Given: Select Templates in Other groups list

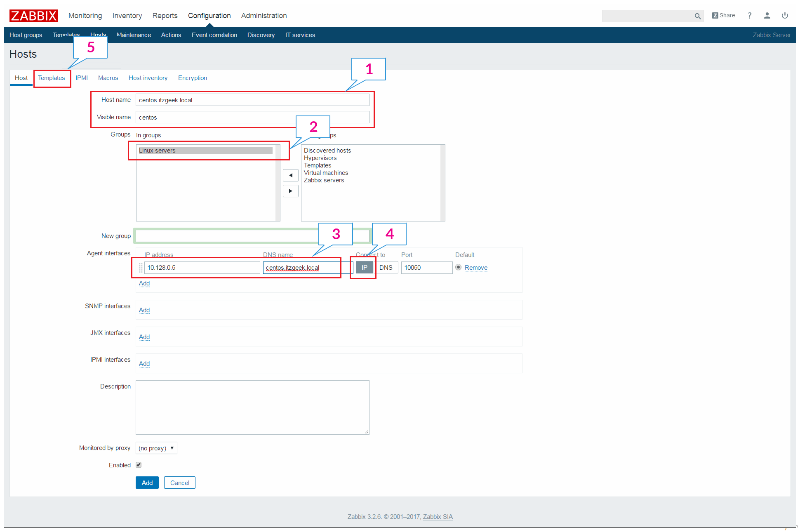Looking at the screenshot, I should point(318,165).
